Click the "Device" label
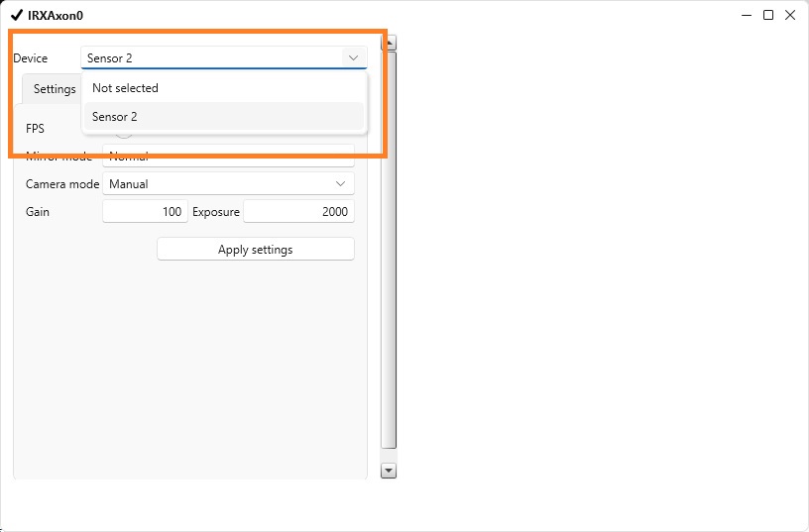Screen dimensions: 809x532 pyautogui.click(x=31, y=58)
